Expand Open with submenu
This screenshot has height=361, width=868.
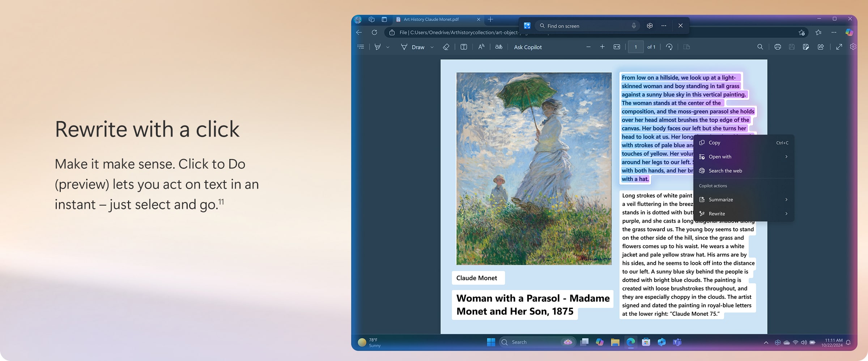[x=744, y=157]
